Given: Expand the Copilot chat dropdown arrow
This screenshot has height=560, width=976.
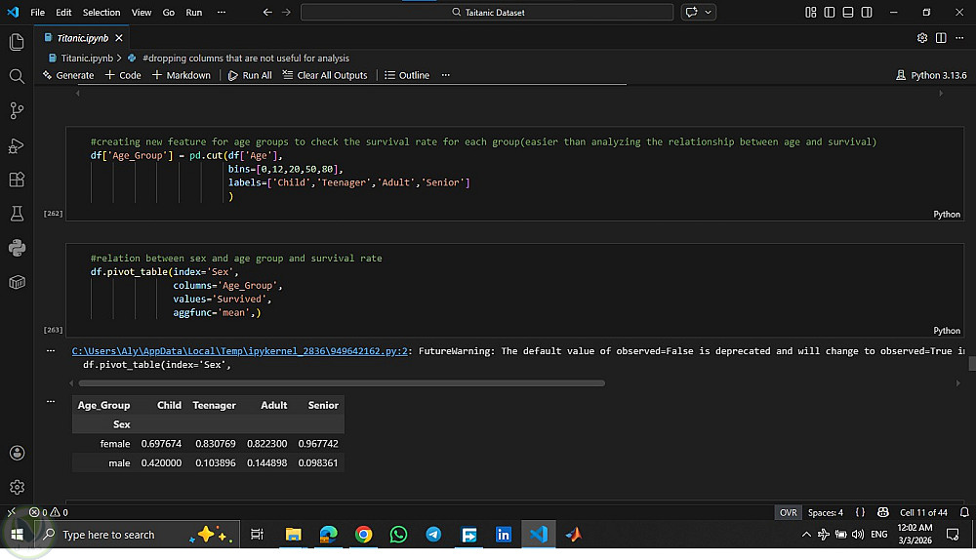Looking at the screenshot, I should (x=709, y=13).
